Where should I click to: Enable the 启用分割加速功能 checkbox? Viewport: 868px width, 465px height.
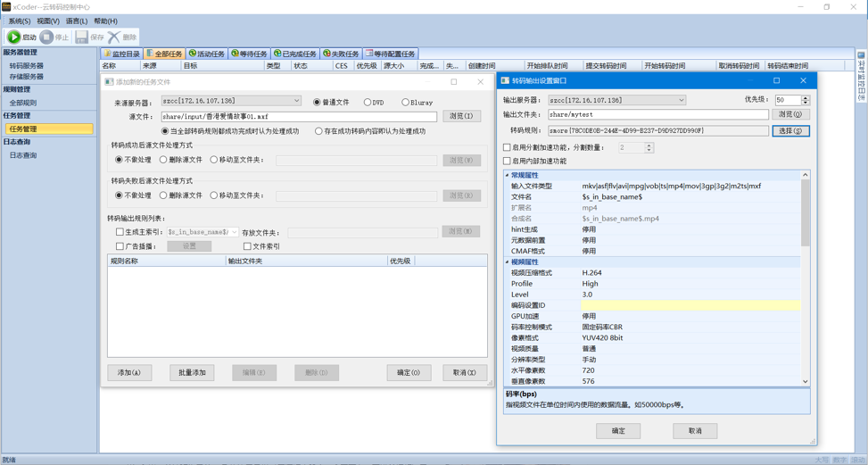tap(508, 147)
